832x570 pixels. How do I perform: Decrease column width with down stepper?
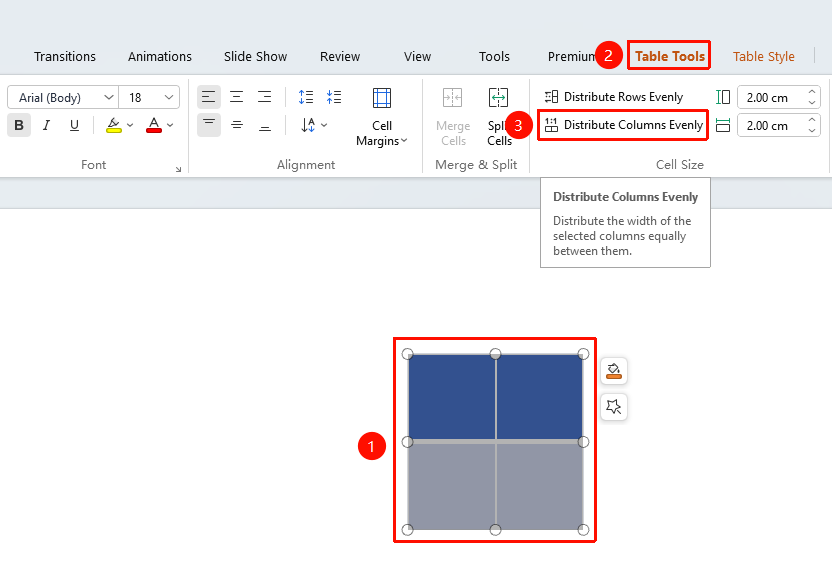coord(812,131)
